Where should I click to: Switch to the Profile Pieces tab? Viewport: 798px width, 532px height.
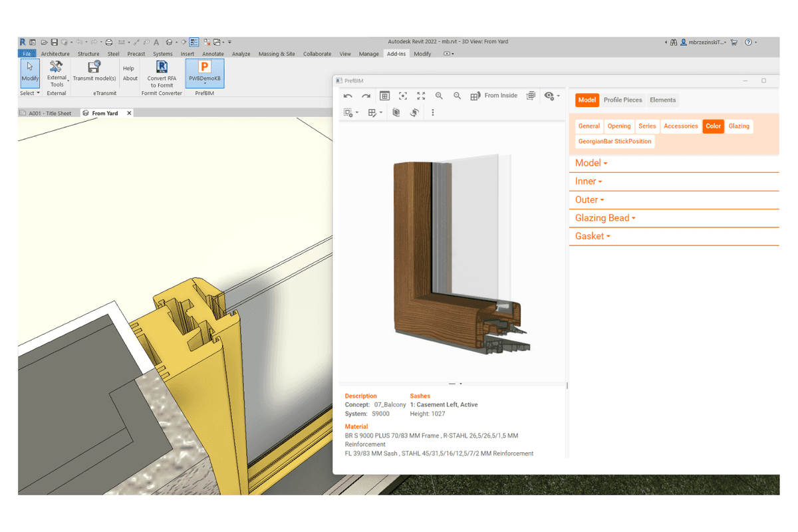(x=623, y=100)
